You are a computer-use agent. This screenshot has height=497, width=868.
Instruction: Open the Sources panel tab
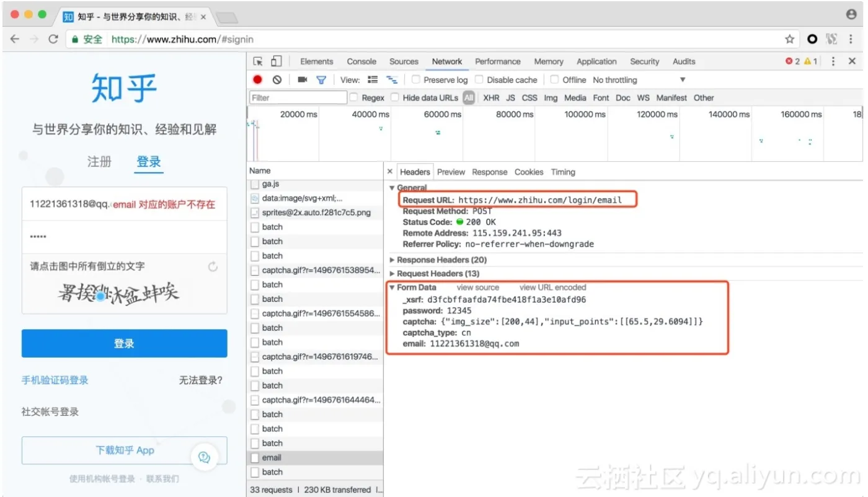404,61
